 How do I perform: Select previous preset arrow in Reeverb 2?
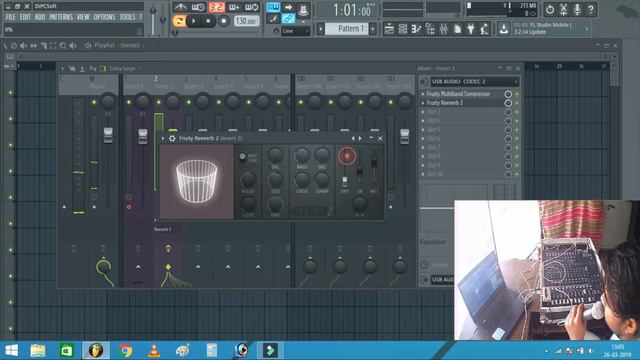click(353, 139)
